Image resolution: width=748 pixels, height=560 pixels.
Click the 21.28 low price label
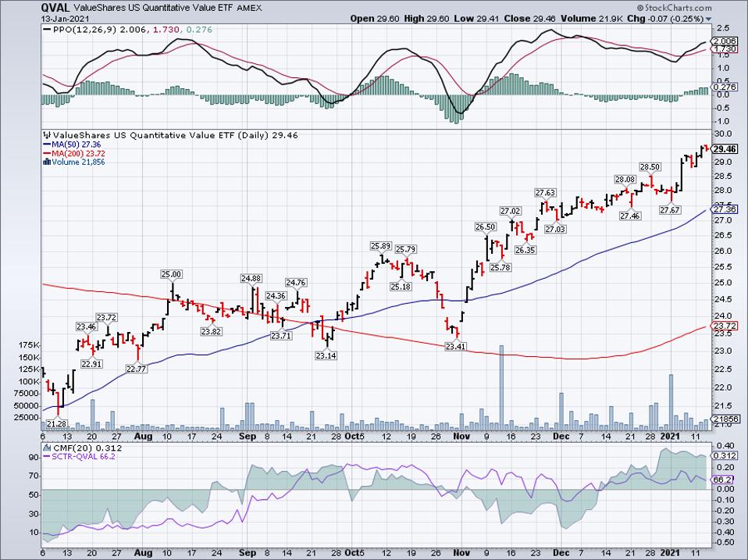click(x=57, y=423)
